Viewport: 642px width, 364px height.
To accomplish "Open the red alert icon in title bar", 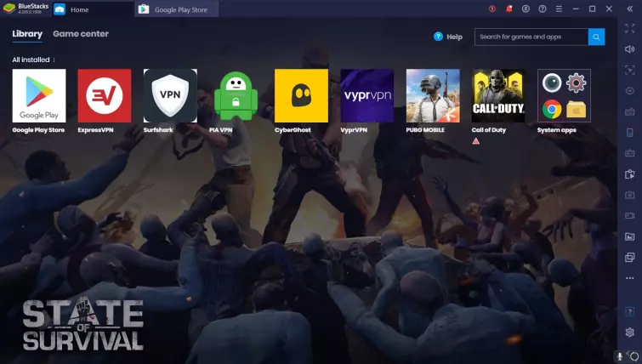I will tap(492, 9).
